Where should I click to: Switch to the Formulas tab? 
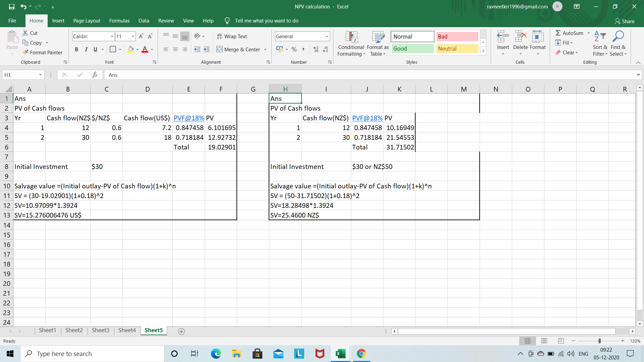tap(119, 21)
